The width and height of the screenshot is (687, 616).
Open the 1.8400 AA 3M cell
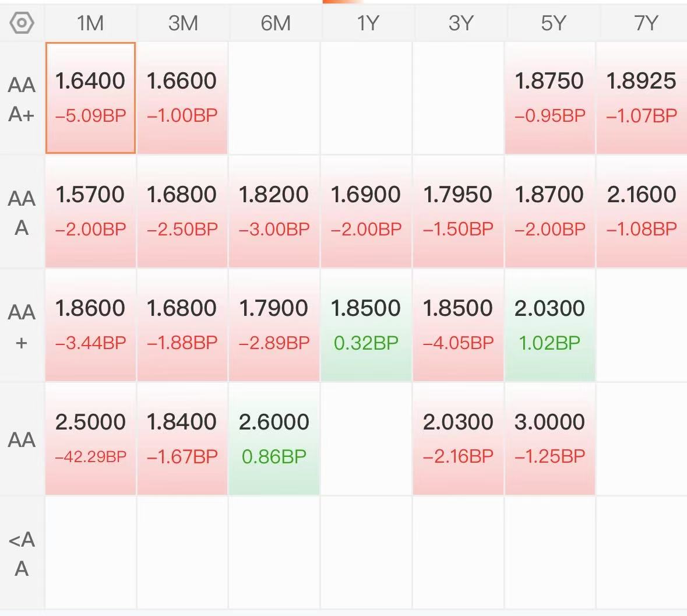click(182, 439)
